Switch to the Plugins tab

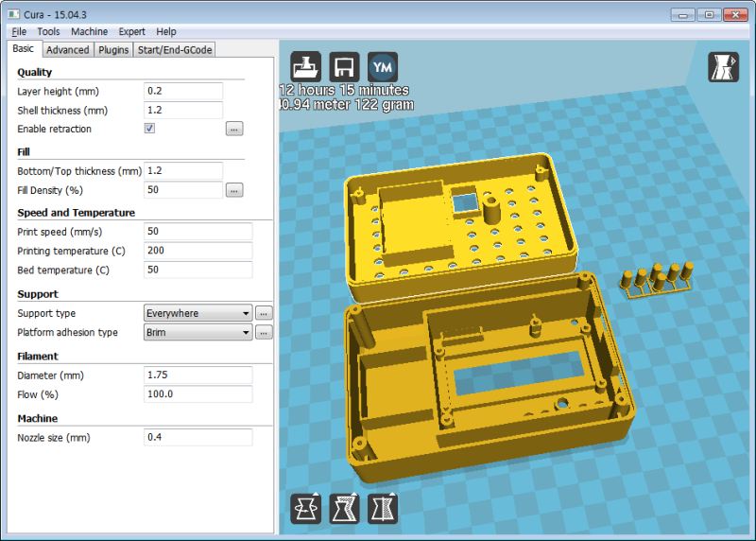tap(113, 50)
